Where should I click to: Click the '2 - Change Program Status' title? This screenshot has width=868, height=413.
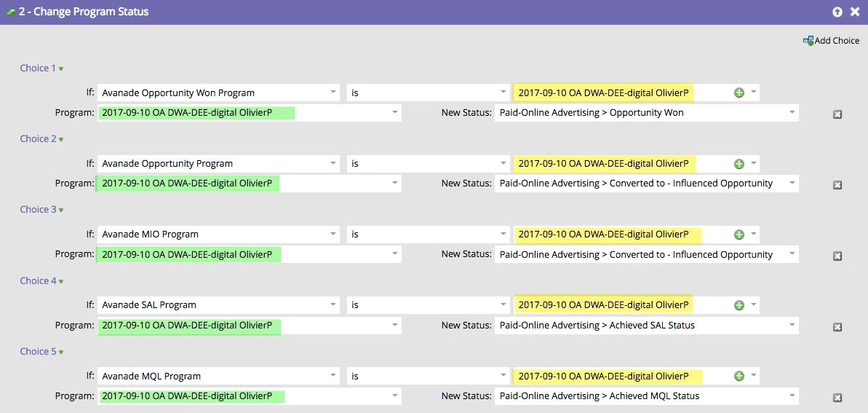84,12
